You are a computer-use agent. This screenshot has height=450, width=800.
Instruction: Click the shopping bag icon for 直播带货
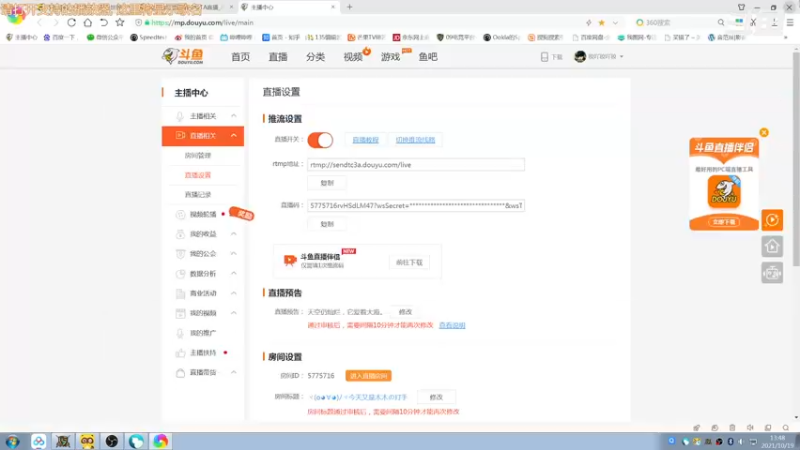point(180,372)
